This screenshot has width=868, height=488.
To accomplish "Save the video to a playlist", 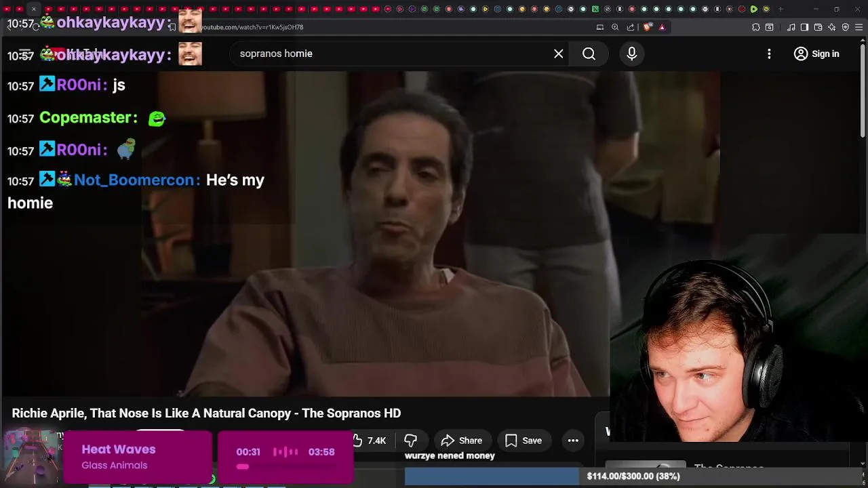I will pyautogui.click(x=524, y=441).
